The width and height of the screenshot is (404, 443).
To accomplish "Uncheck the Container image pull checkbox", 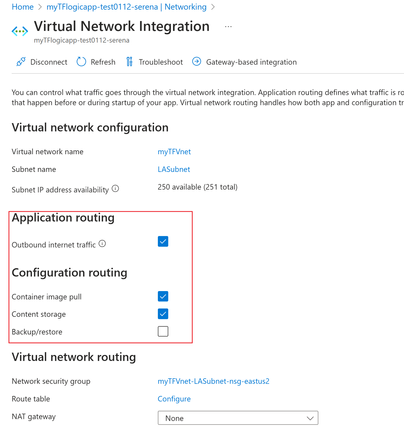I will pos(163,296).
